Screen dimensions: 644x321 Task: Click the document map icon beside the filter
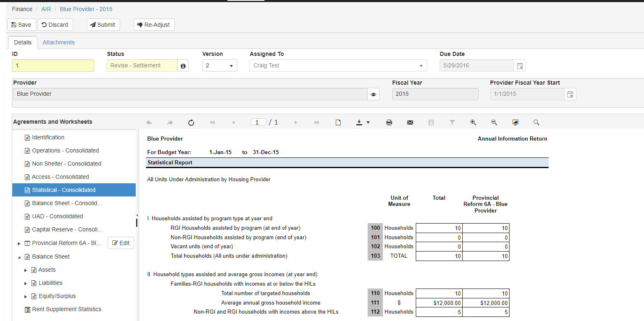[431, 122]
